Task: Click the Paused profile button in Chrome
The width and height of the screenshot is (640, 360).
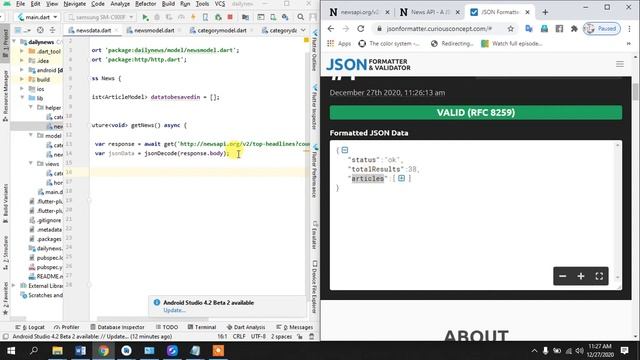Action: pos(602,29)
